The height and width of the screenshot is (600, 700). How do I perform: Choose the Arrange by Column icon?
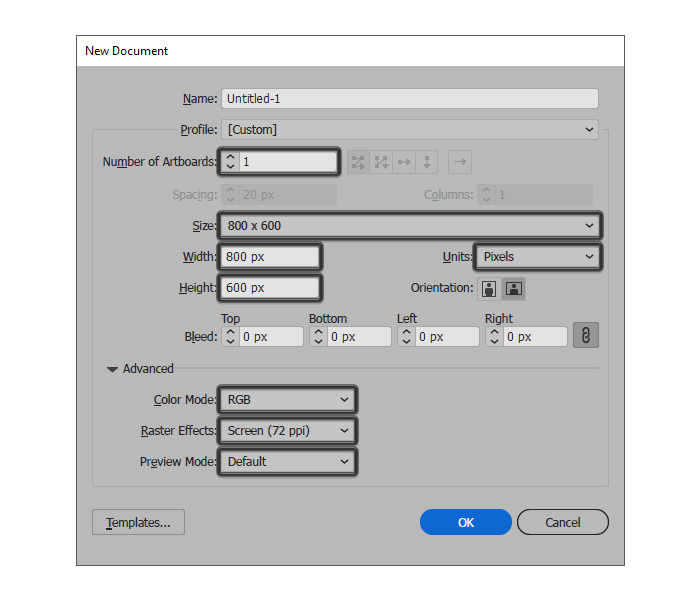tap(427, 162)
